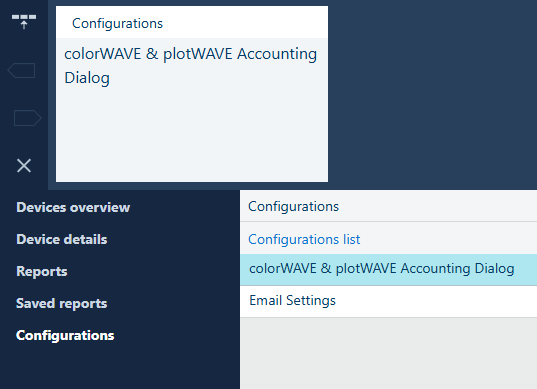Click the colorWAVE & plotWAVE text in the preview card
This screenshot has width=537, height=389.
coord(148,54)
